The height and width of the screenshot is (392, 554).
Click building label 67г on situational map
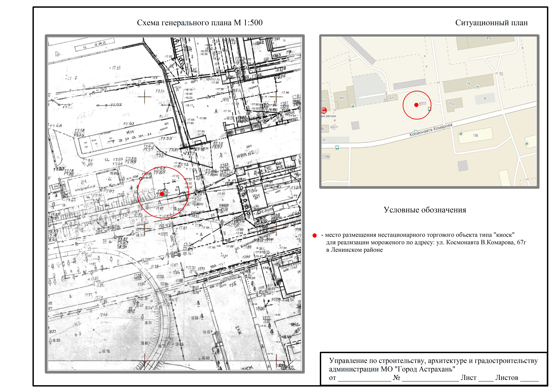[x=392, y=98]
